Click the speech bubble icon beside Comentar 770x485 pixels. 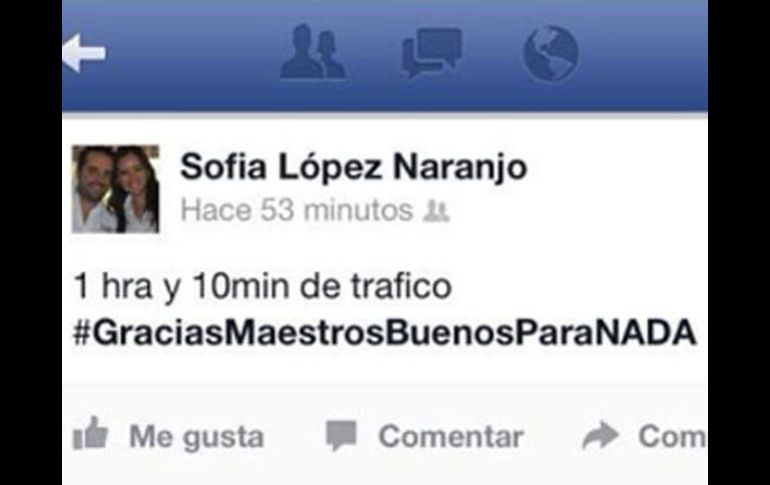coord(341,435)
